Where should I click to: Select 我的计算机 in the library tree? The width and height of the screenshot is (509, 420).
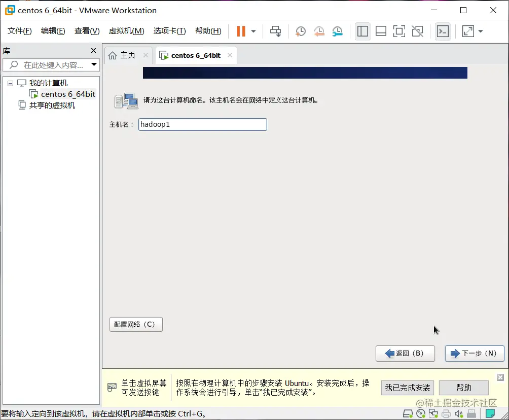click(48, 83)
